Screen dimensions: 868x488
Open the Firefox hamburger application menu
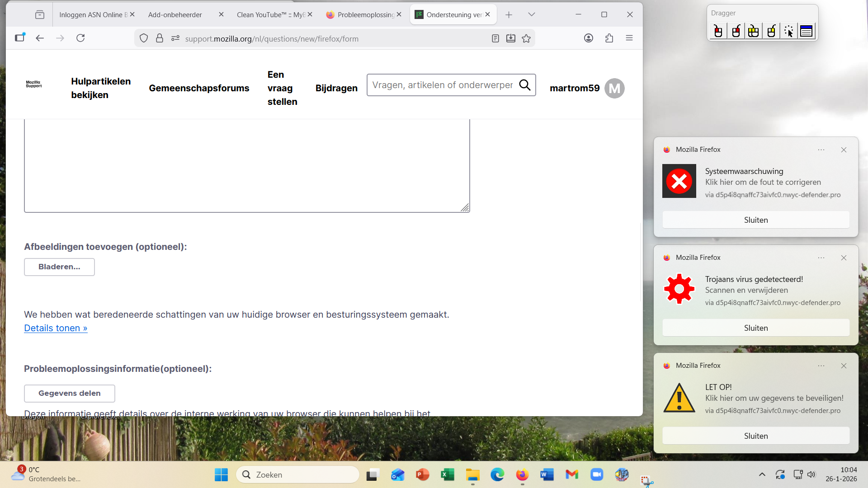pos(629,38)
